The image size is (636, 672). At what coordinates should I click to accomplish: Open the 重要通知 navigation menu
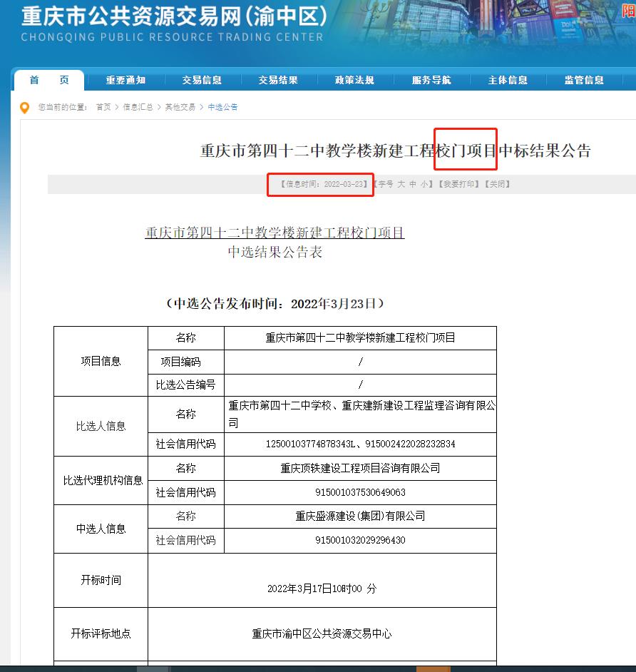[x=126, y=81]
